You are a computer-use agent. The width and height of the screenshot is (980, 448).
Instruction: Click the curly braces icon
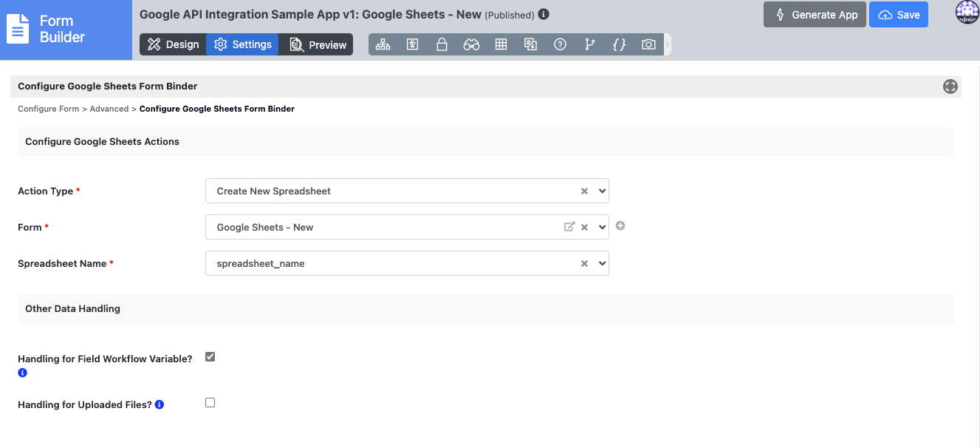coord(619,44)
